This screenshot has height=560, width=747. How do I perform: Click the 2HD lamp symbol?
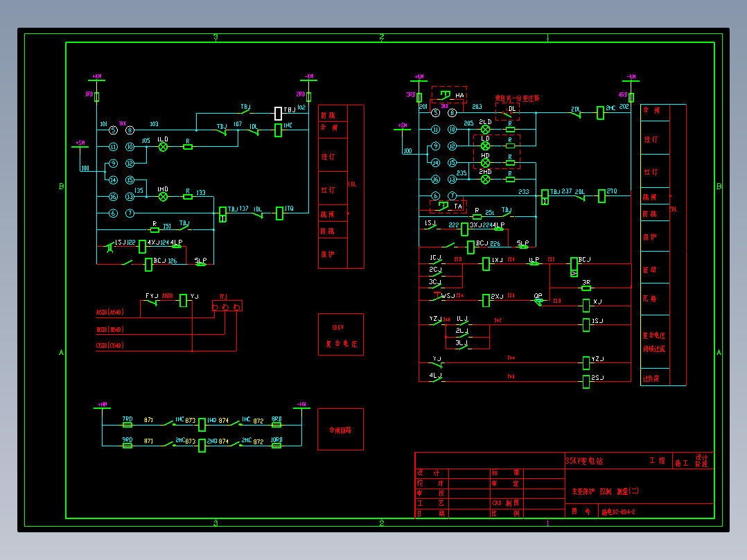click(x=486, y=180)
